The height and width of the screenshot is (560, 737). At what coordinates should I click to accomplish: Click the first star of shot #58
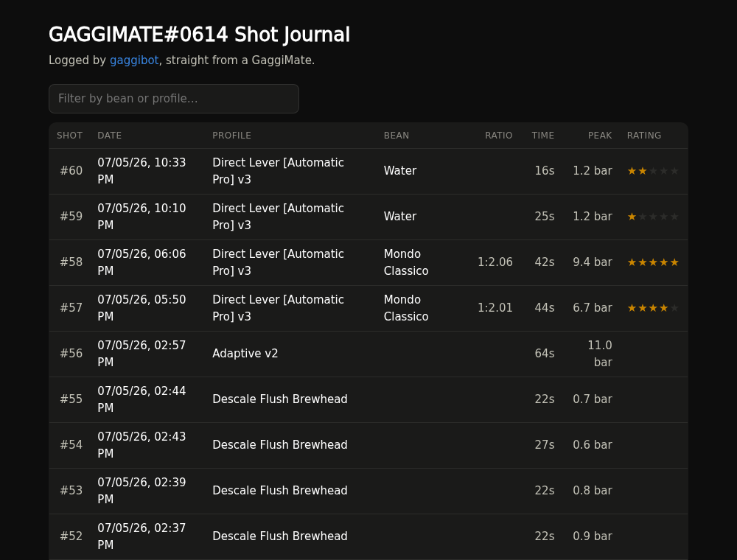[x=632, y=262]
